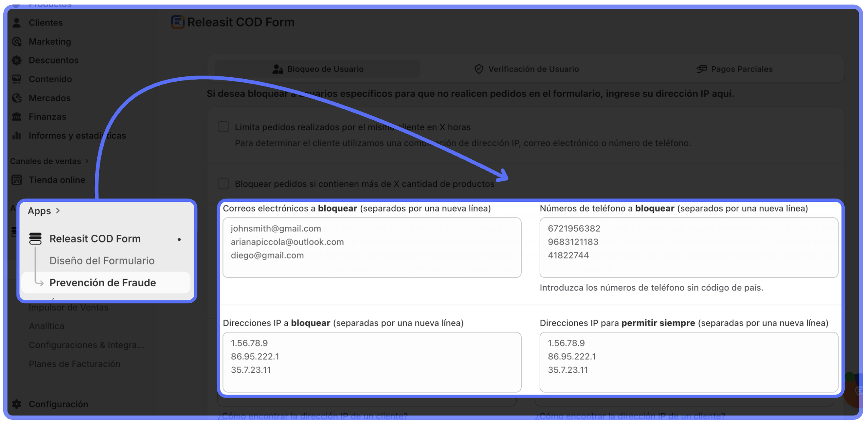Viewport: 868px width, 427px height.
Task: Select the Bloqueo de Usuario tab
Action: pyautogui.click(x=317, y=69)
